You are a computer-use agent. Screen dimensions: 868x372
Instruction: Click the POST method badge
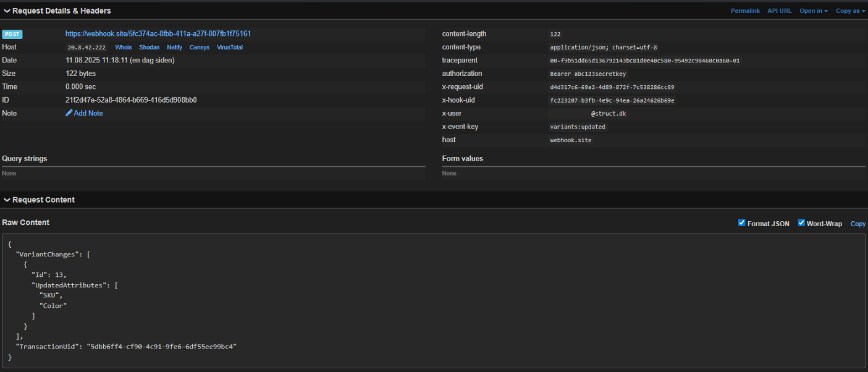click(12, 34)
